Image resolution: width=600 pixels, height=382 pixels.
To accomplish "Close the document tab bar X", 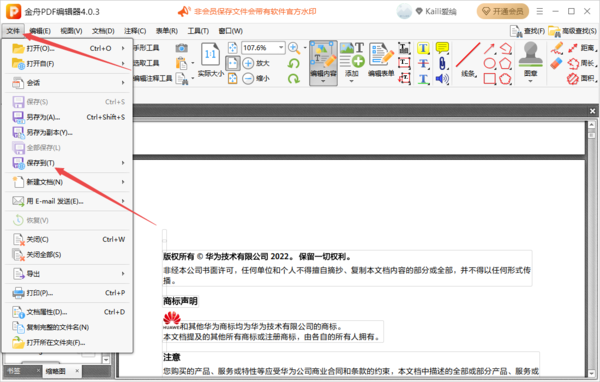I will pos(592,111).
